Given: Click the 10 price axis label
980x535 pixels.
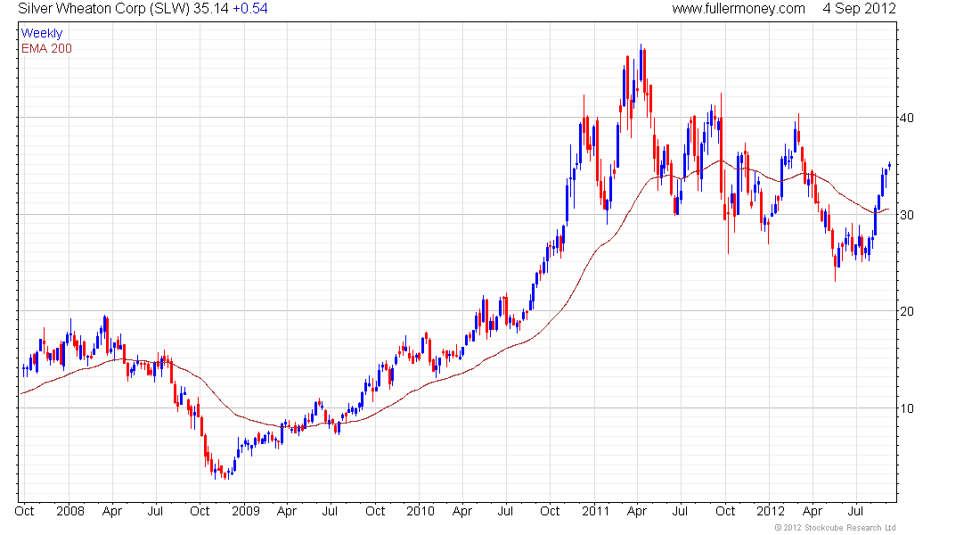Looking at the screenshot, I should pos(906,408).
